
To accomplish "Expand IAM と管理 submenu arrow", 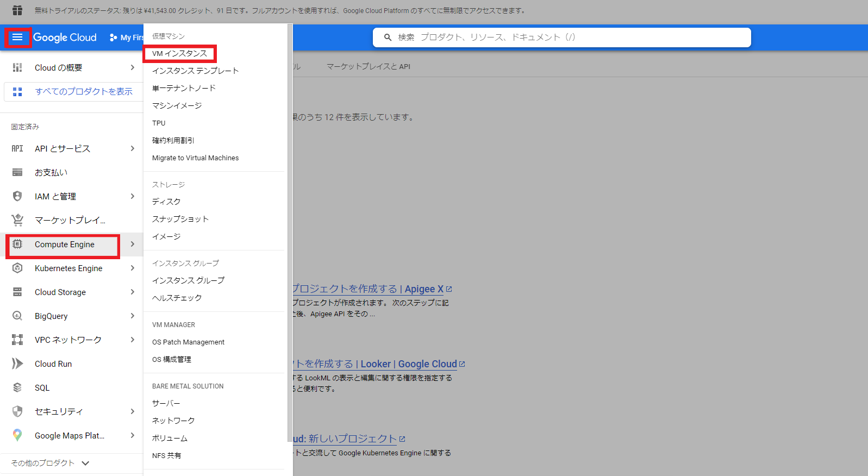I will coord(132,196).
